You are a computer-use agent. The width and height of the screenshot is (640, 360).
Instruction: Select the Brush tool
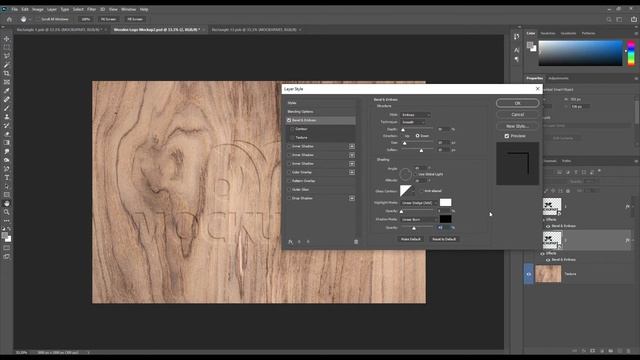7,108
